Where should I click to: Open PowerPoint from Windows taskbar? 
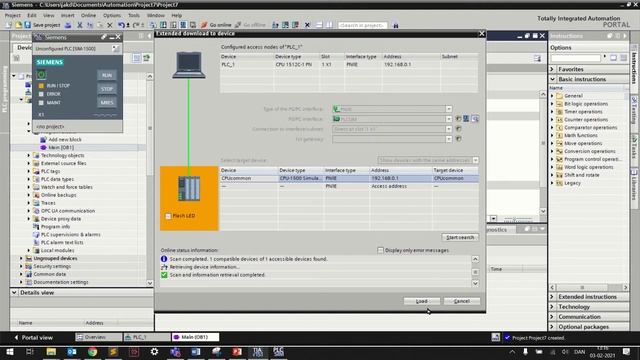click(237, 351)
